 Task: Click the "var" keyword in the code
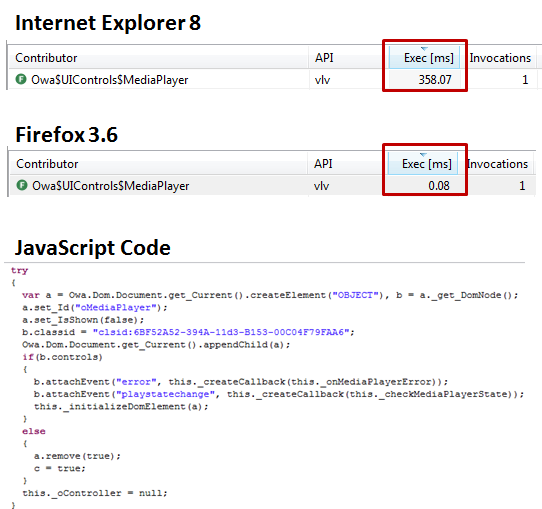point(31,295)
